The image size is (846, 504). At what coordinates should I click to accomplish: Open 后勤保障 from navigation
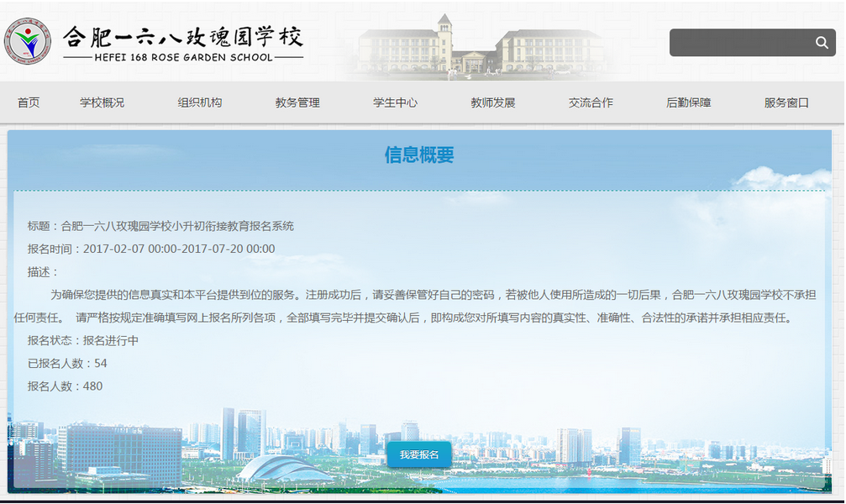[x=689, y=102]
